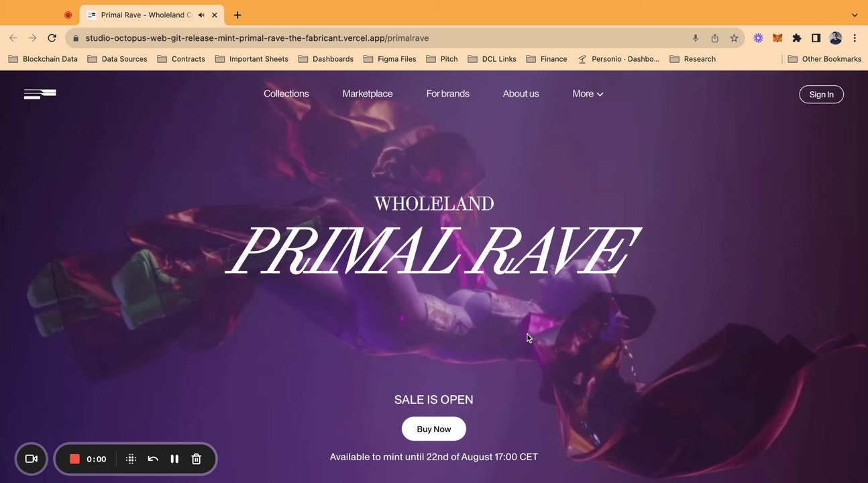868x483 pixels.
Task: Click the browser back arrow
Action: (x=13, y=38)
